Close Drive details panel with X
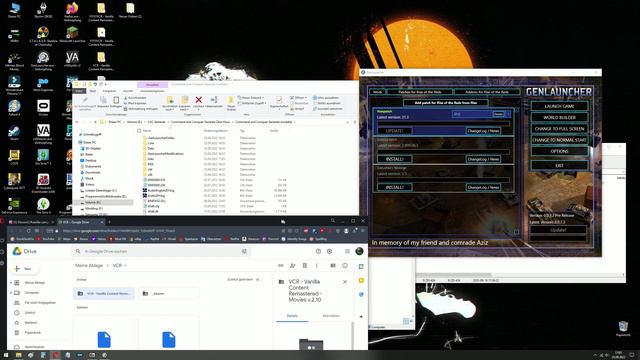640x360 pixels. click(345, 282)
